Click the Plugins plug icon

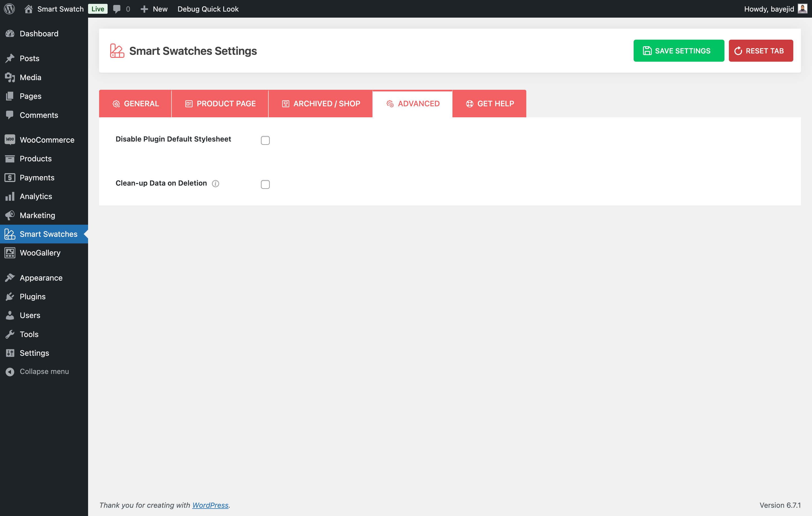pos(10,297)
